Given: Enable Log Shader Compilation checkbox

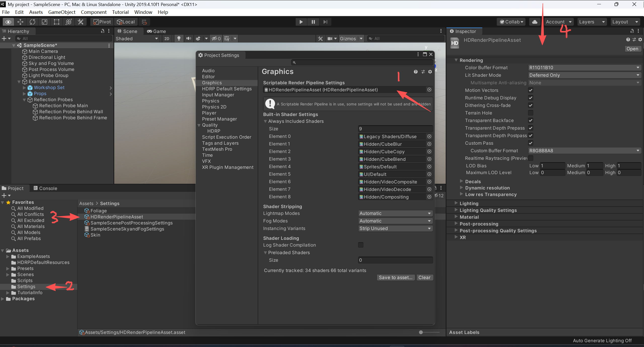Looking at the screenshot, I should 361,245.
